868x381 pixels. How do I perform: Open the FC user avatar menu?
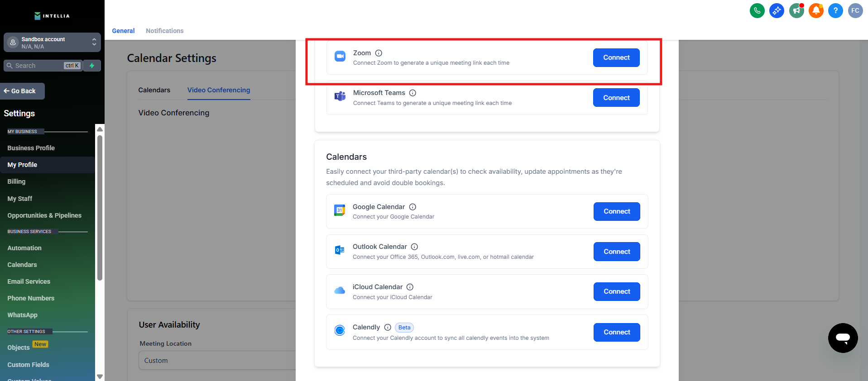click(855, 10)
